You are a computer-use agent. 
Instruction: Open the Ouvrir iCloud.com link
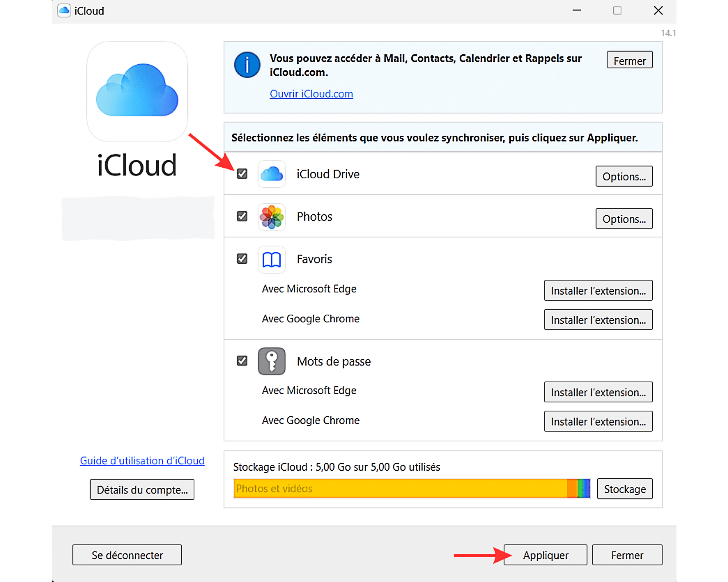click(311, 94)
